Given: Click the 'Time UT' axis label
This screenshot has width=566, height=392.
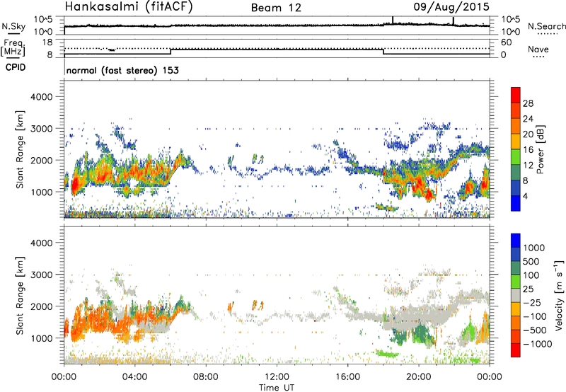Looking at the screenshot, I should pyautogui.click(x=277, y=388).
